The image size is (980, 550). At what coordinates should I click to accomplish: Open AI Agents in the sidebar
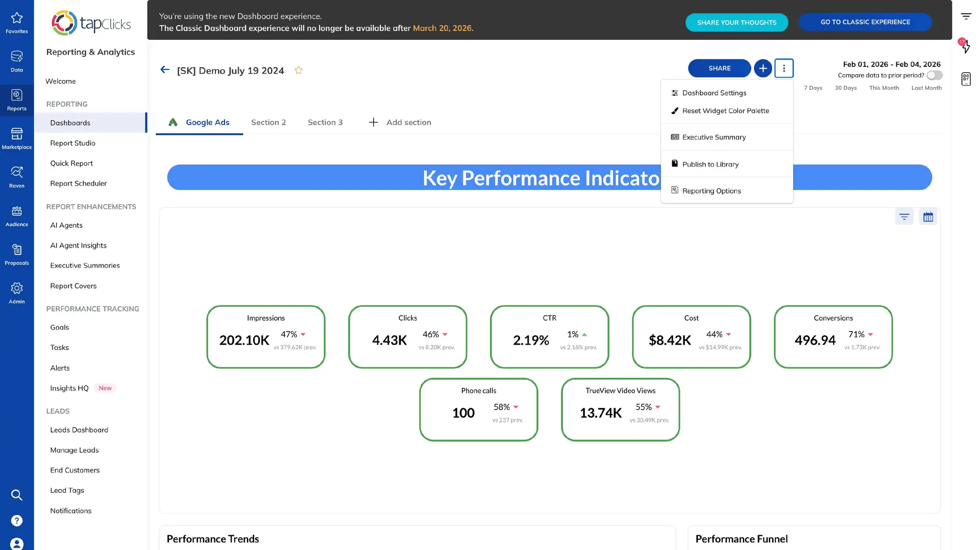(66, 225)
